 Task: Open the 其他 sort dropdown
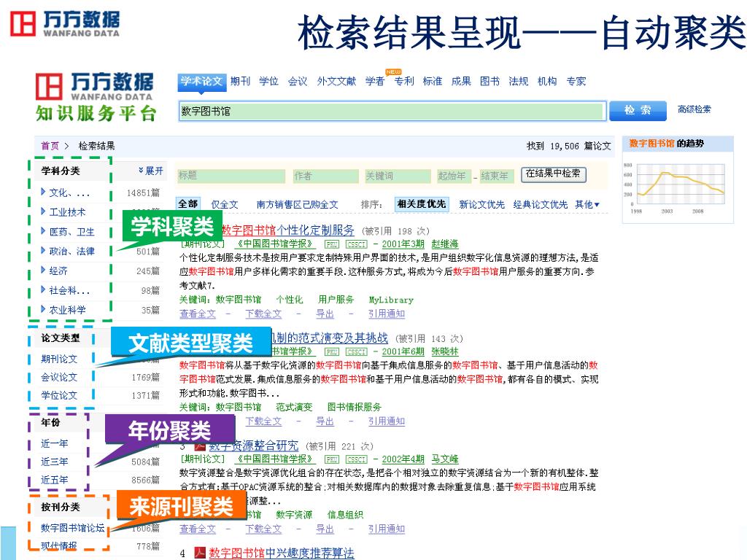click(x=587, y=205)
